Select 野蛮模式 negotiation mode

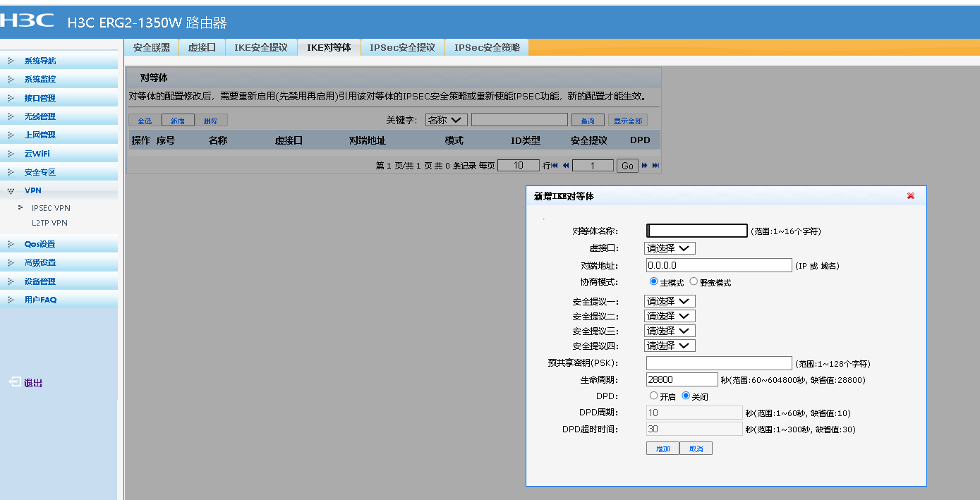(x=694, y=281)
